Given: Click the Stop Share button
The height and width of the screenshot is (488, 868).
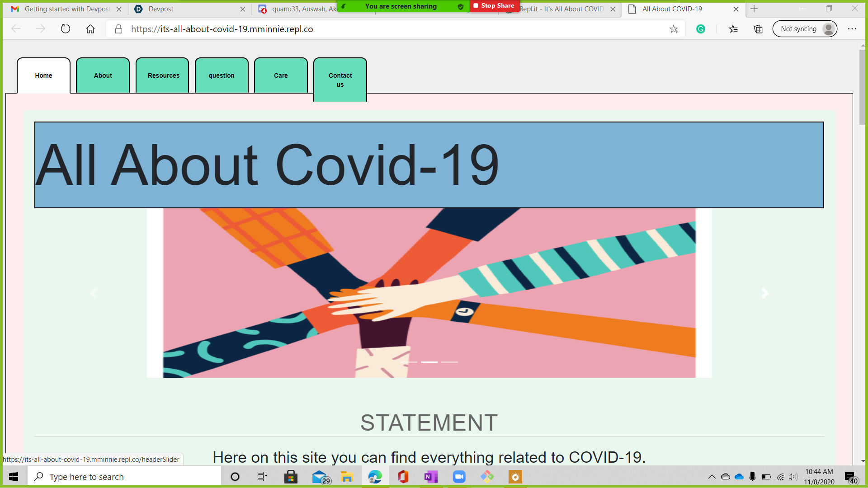Looking at the screenshot, I should [494, 6].
